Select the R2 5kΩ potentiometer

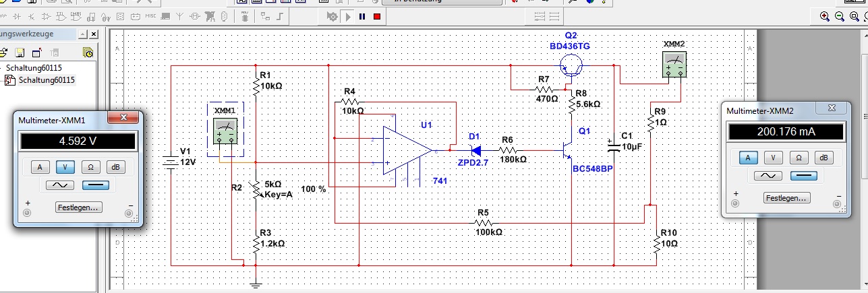point(256,189)
